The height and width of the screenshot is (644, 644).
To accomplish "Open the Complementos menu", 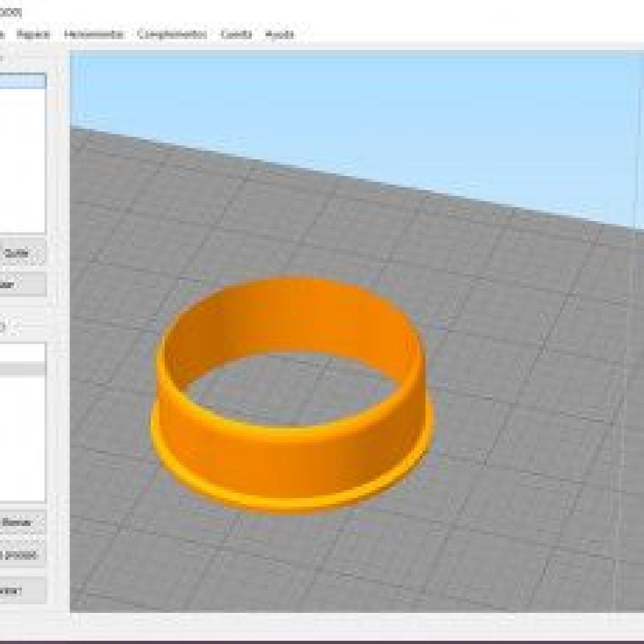I will coord(172,34).
